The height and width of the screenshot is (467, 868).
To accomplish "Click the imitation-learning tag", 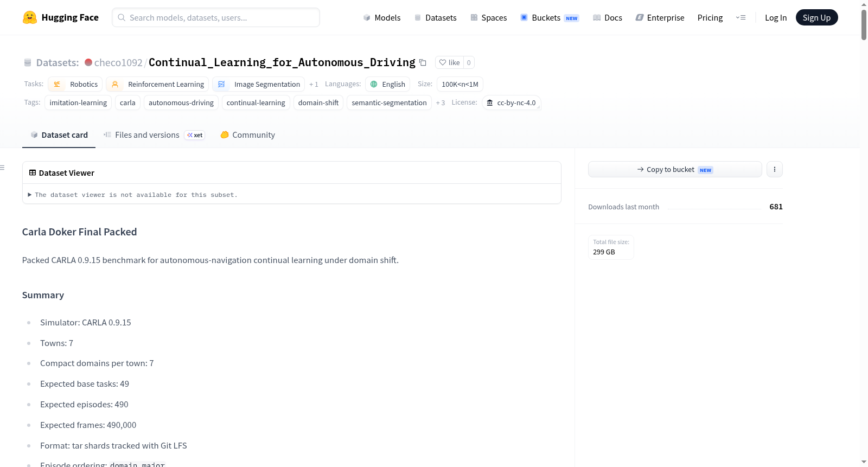I will 78,103.
